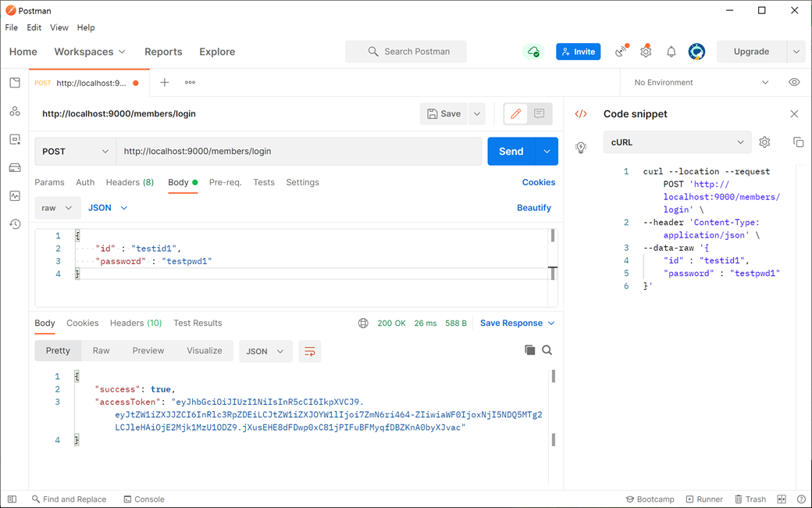Click the Beautify link
812x508 pixels.
coord(534,208)
